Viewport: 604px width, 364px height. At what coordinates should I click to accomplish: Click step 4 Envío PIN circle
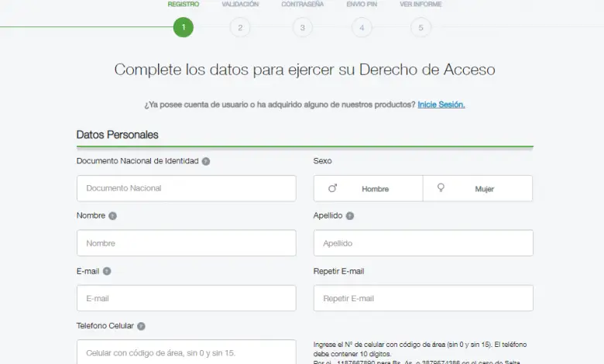362,28
